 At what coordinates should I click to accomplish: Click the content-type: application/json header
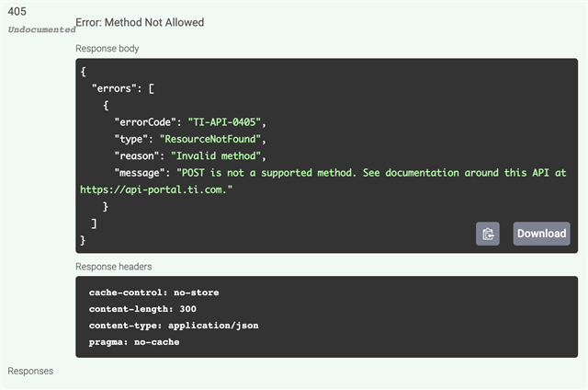173,326
